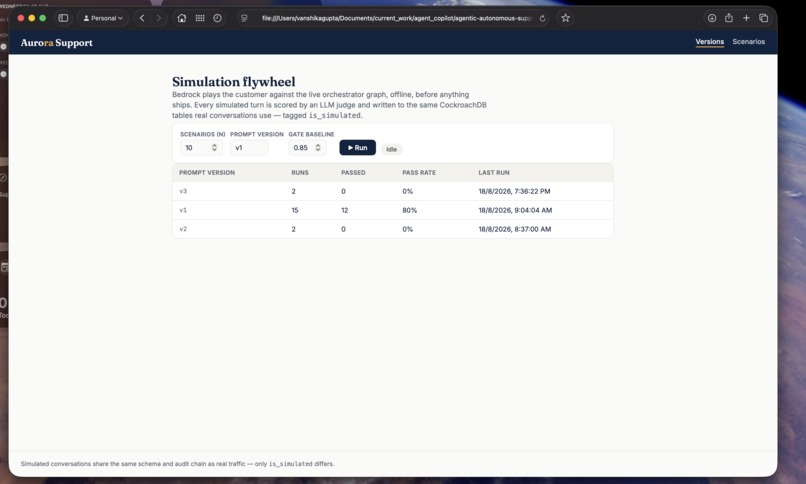Screen dimensions: 806x484
Task: Toggle the browser sidebar icon
Action: (x=63, y=18)
